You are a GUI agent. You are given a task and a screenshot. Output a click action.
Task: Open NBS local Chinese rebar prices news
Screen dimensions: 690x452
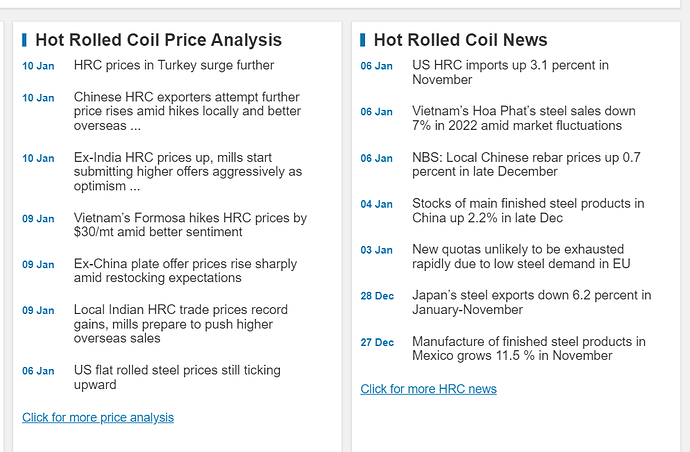[x=526, y=164]
